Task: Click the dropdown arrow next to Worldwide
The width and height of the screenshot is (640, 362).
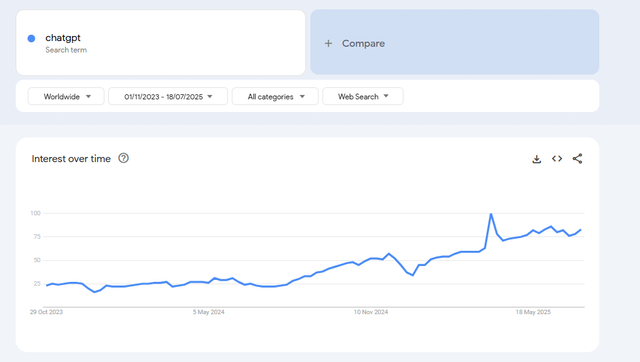Action: click(x=89, y=97)
